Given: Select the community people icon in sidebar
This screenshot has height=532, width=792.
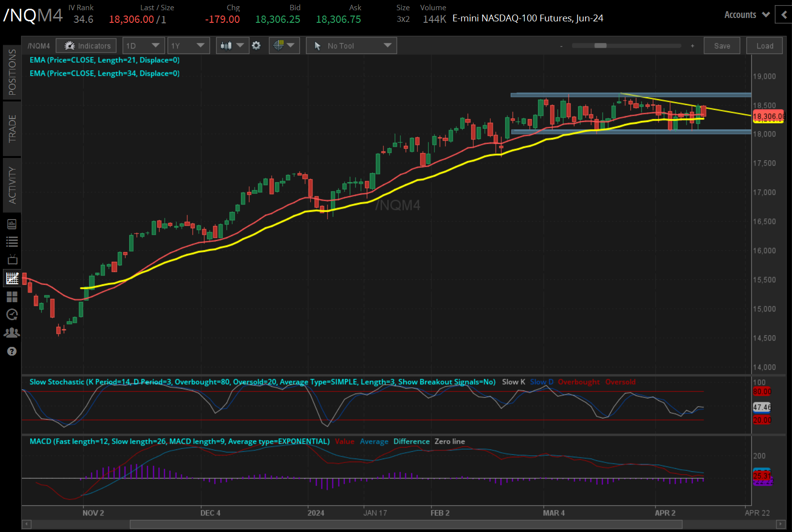Looking at the screenshot, I should 12,332.
